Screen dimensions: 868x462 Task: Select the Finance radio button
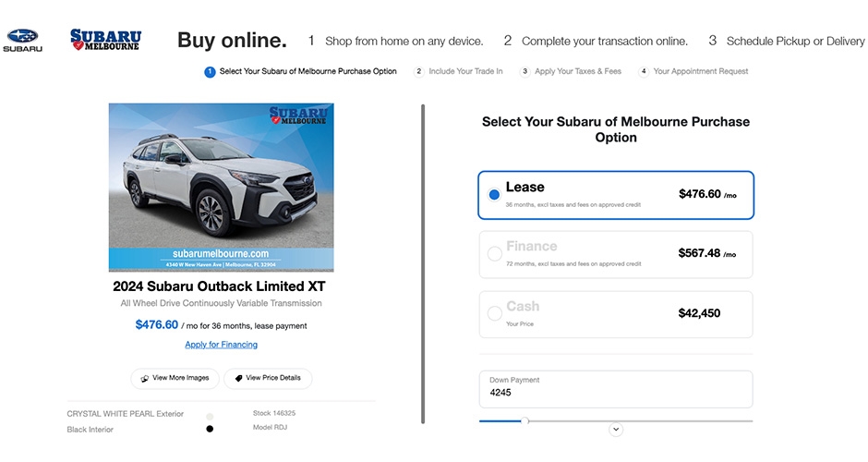494,254
